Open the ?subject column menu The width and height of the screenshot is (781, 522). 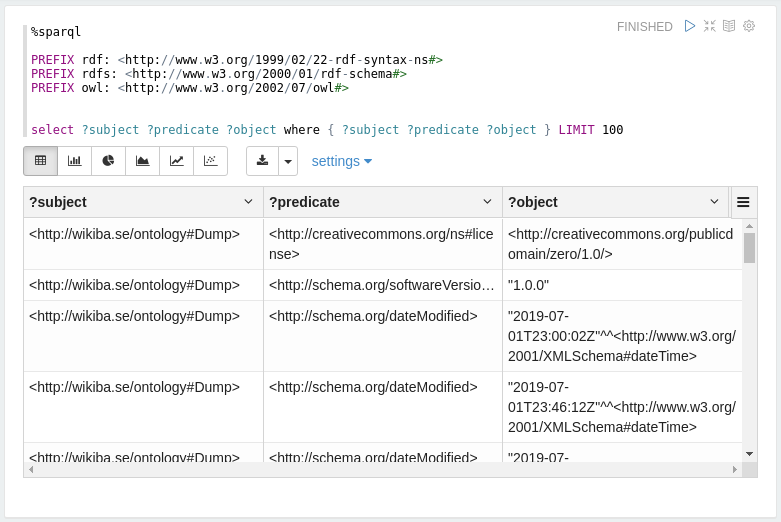point(248,202)
